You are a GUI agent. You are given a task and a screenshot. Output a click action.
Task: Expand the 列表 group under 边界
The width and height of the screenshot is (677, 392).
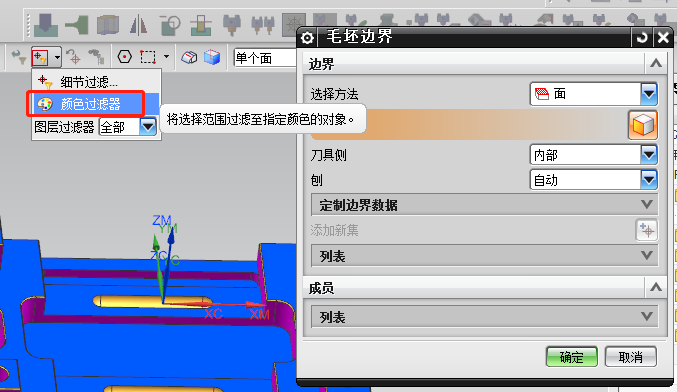pos(484,256)
